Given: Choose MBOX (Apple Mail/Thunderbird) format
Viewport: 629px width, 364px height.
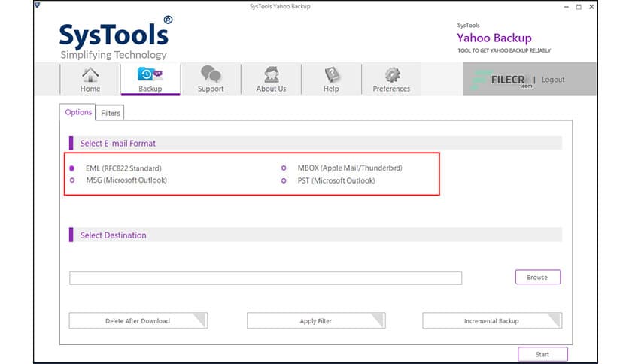Looking at the screenshot, I should click(284, 168).
